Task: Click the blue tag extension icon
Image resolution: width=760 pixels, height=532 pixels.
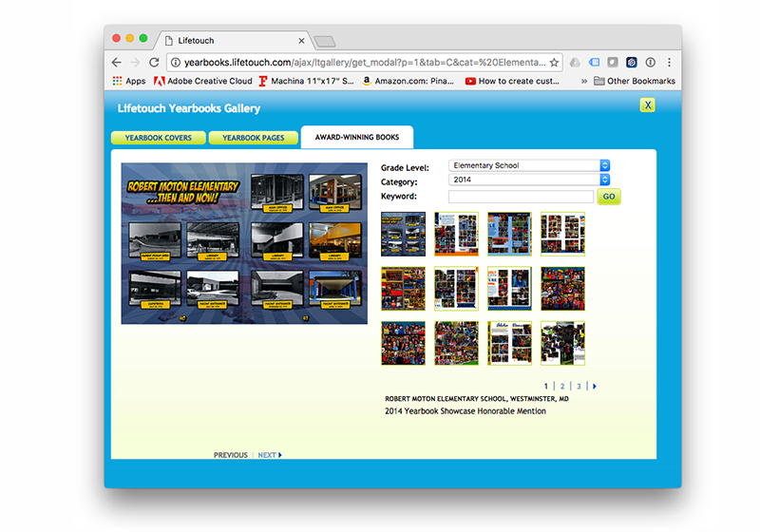Action: (594, 63)
